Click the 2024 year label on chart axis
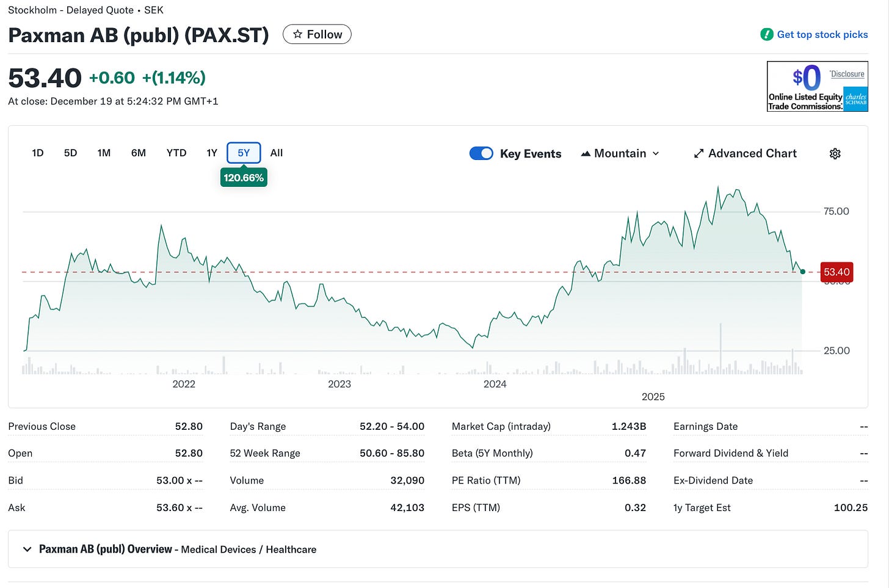This screenshot has height=588, width=889. (495, 384)
